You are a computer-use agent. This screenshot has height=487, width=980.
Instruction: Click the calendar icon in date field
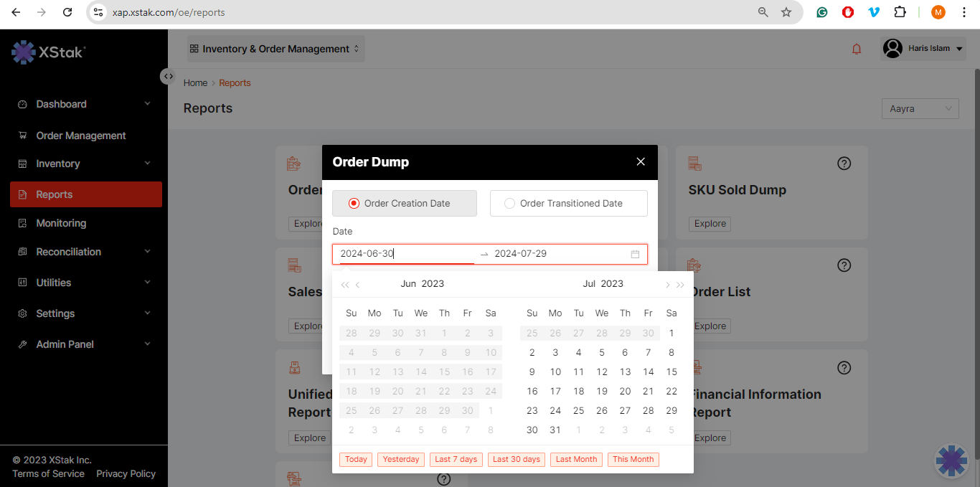click(635, 254)
